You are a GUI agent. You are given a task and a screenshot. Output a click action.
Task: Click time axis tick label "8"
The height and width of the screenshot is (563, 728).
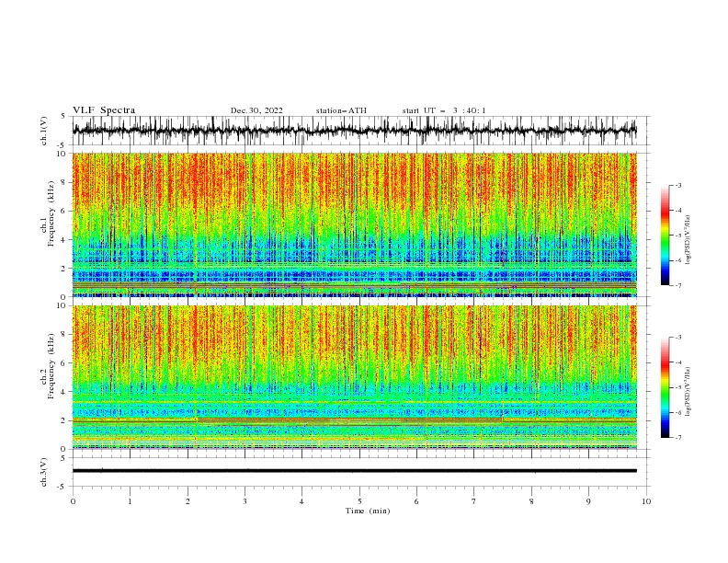(531, 501)
